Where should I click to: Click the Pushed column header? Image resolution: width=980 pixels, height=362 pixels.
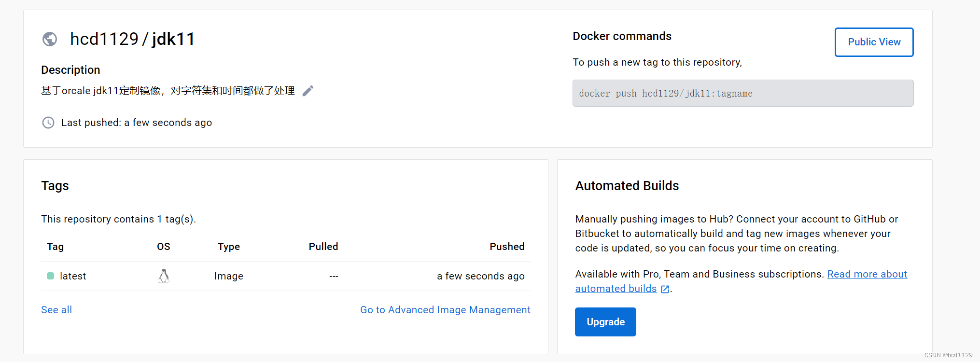tap(507, 247)
